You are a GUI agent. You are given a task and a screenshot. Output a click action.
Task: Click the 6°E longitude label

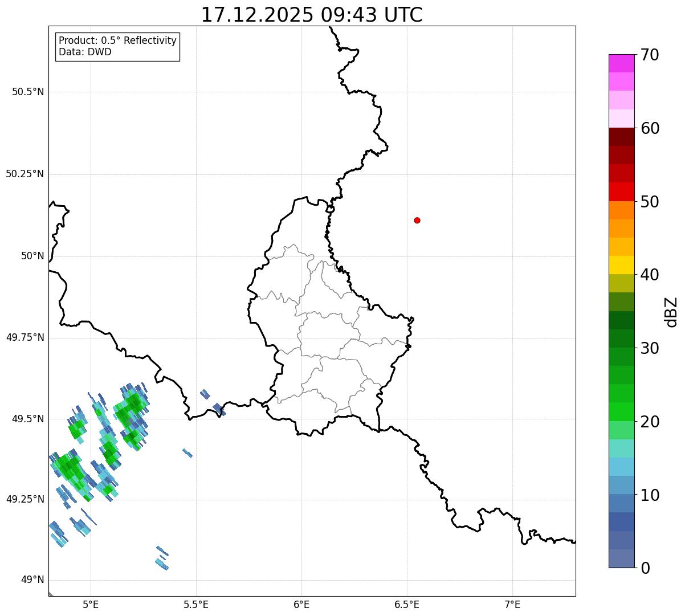click(301, 604)
